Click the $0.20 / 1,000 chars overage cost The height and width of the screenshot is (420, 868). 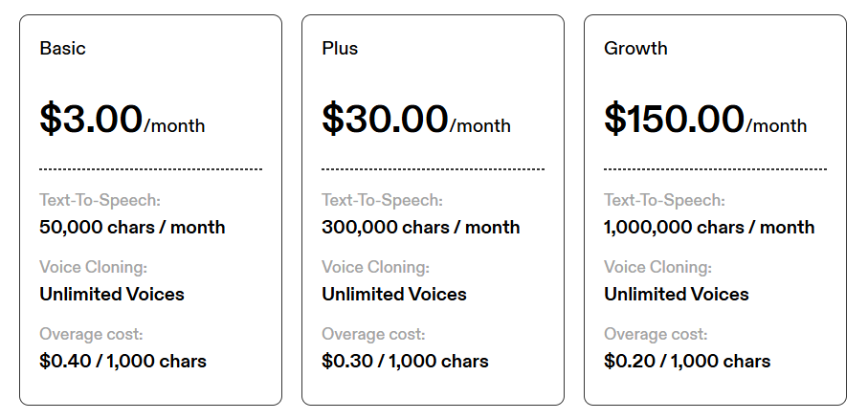[x=687, y=361]
